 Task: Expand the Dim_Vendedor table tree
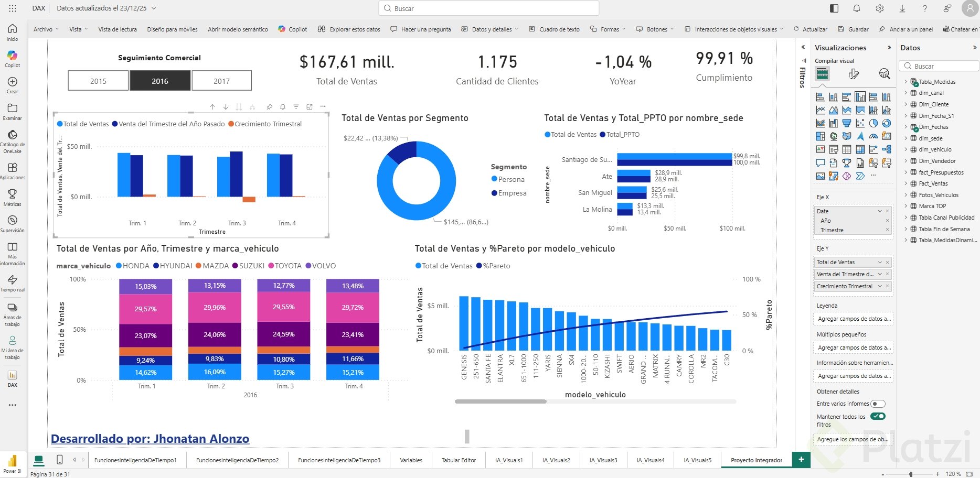(906, 161)
